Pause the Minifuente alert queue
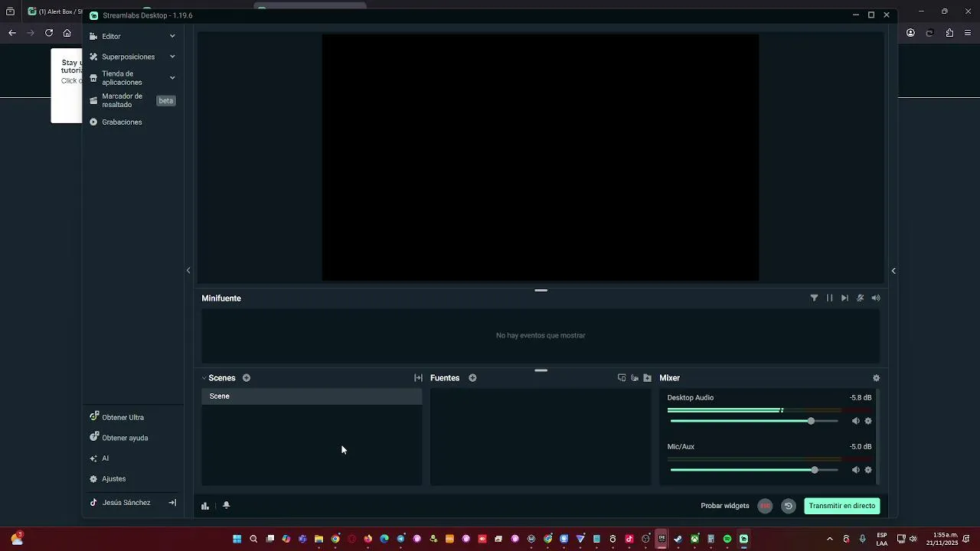The image size is (980, 551). 829,298
